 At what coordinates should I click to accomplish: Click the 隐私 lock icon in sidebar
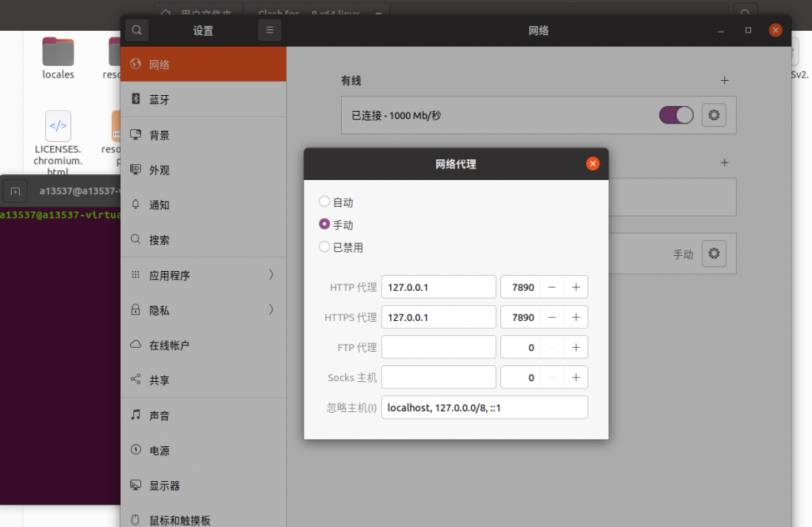coord(136,310)
